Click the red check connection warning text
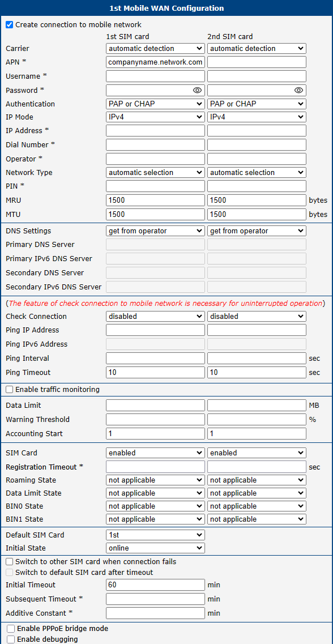The height and width of the screenshot is (644, 333). [165, 304]
